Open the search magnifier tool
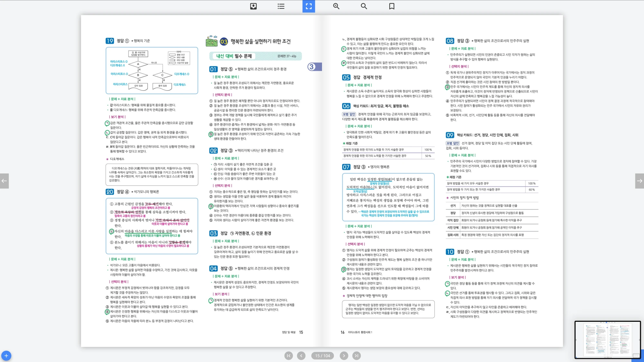Screen dimensions: 644x362 (x=364, y=6)
